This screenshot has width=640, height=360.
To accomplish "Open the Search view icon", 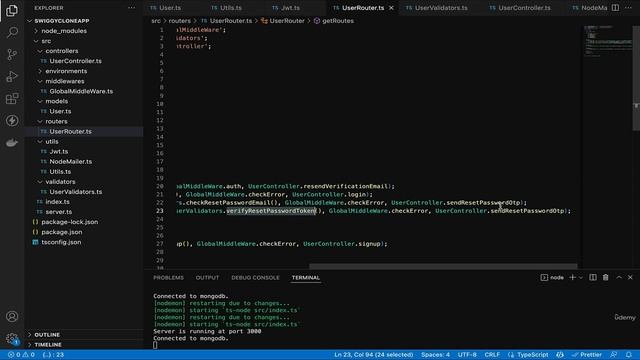I will (x=12, y=32).
